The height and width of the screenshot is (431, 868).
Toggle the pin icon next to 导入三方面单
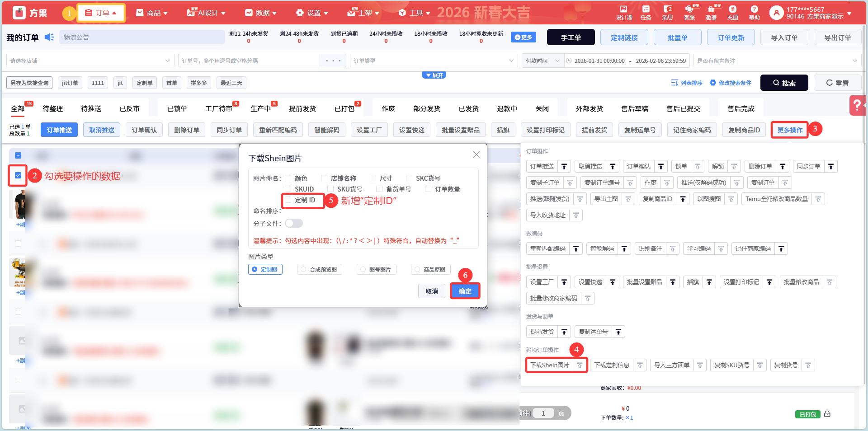(700, 365)
